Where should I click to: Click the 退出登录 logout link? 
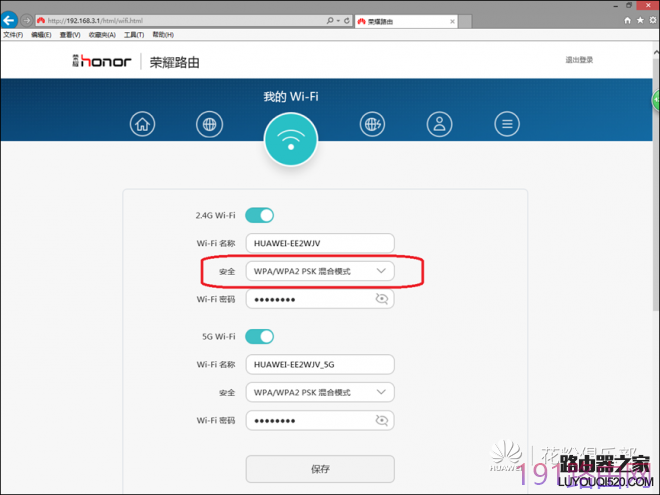[579, 60]
